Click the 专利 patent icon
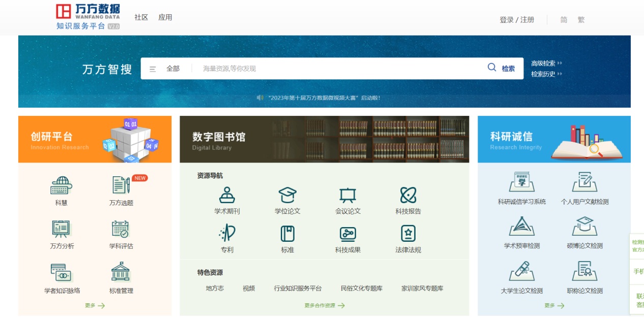This screenshot has width=644, height=319. (227, 234)
